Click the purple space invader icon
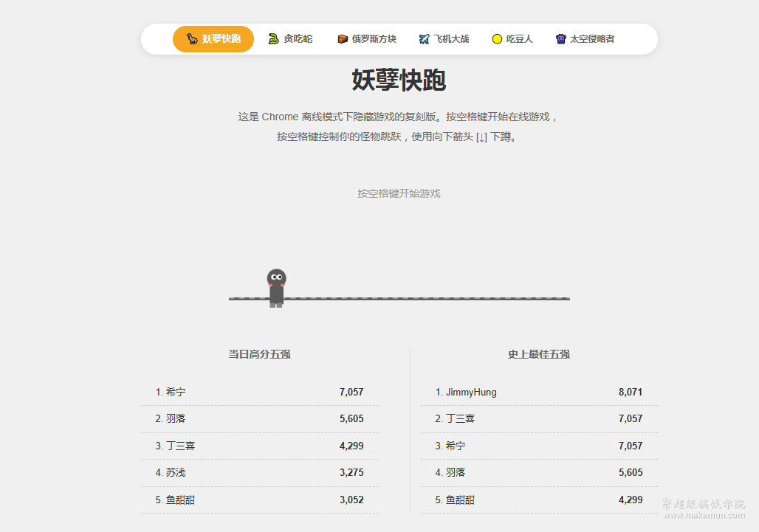This screenshot has width=759, height=532. (x=561, y=38)
